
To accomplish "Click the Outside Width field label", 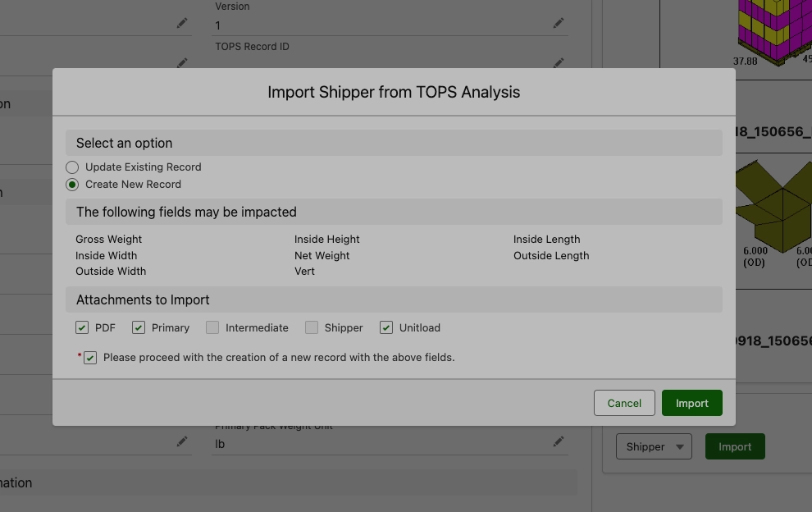I will click(111, 271).
